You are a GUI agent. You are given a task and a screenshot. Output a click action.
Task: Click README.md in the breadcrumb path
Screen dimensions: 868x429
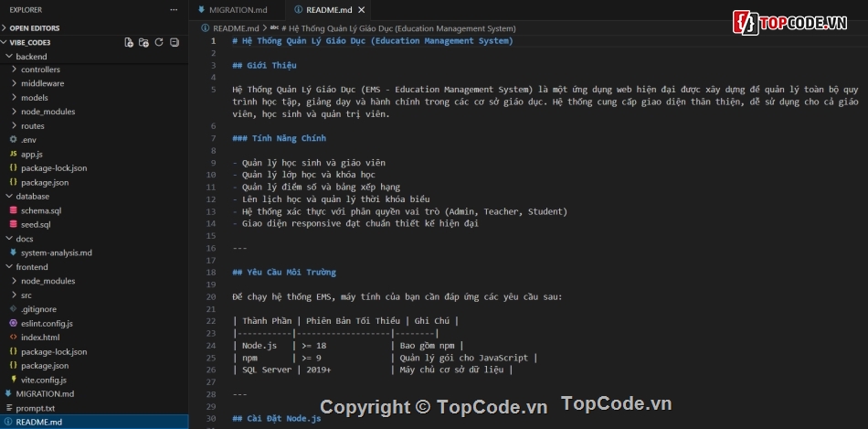point(236,28)
